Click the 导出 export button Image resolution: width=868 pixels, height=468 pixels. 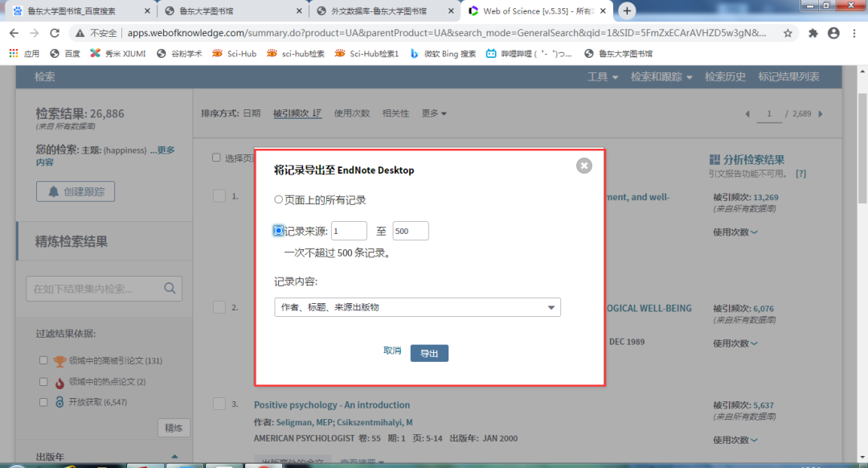pos(429,353)
